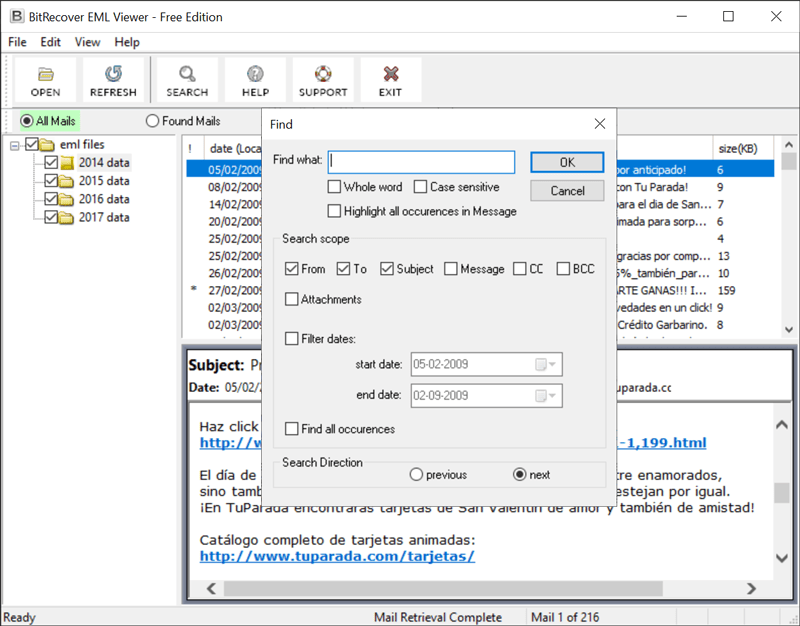Tick Highlight all occurences in Message

(x=334, y=211)
